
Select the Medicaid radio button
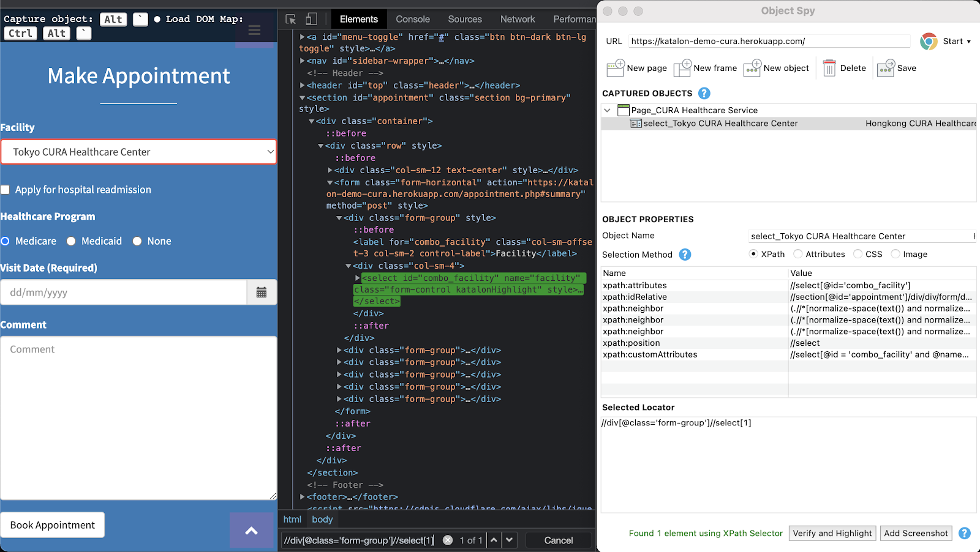[71, 241]
